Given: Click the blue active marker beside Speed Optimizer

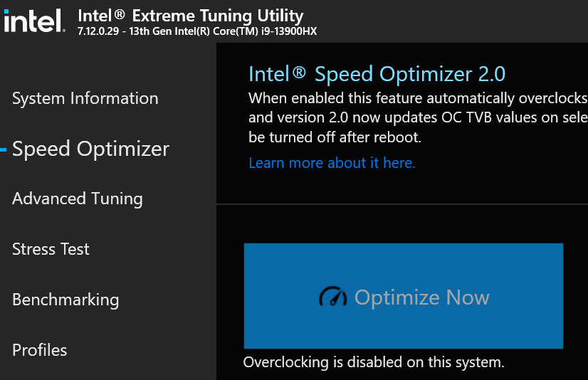Looking at the screenshot, I should pos(4,149).
